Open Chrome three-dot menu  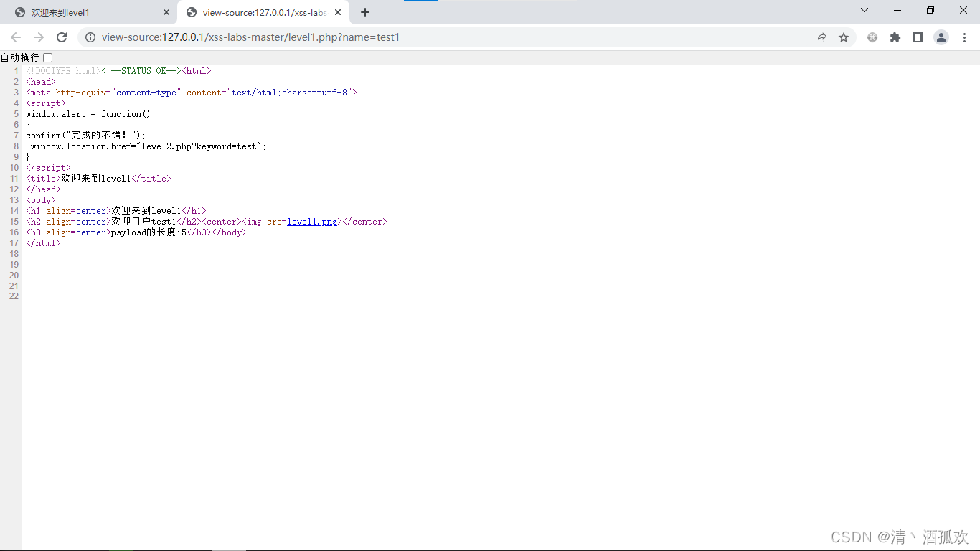pyautogui.click(x=964, y=37)
